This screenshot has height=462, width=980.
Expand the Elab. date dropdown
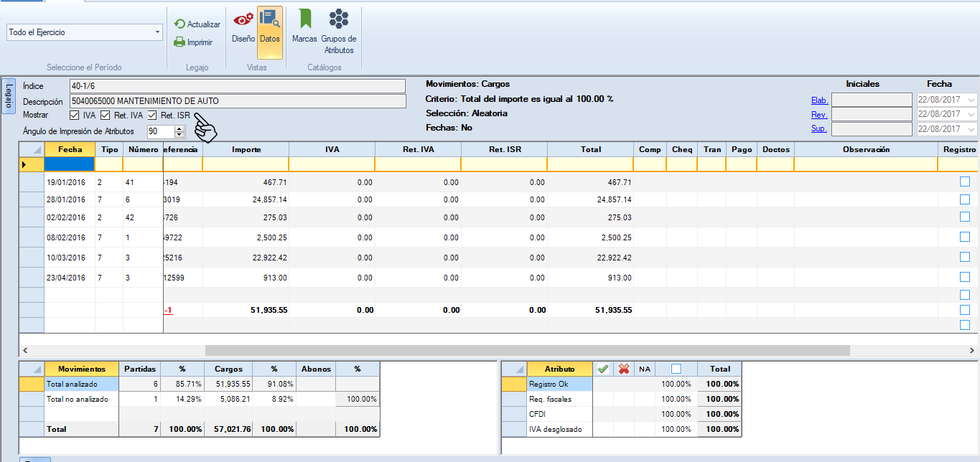click(971, 100)
